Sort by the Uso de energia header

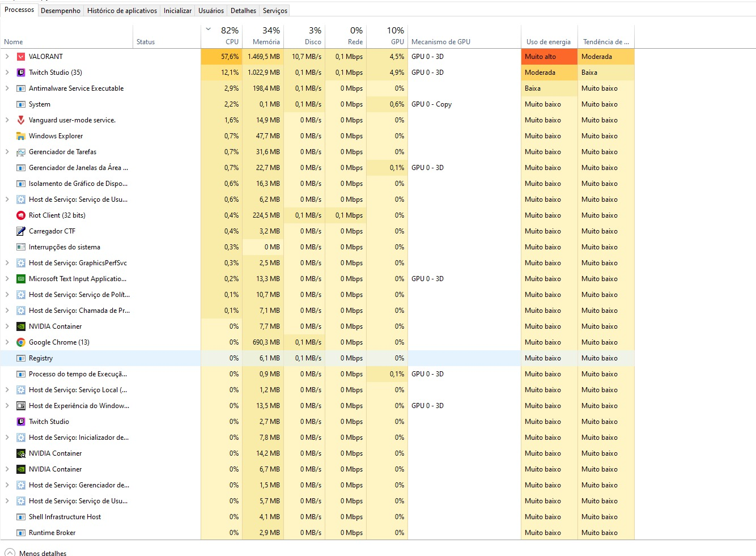[549, 36]
